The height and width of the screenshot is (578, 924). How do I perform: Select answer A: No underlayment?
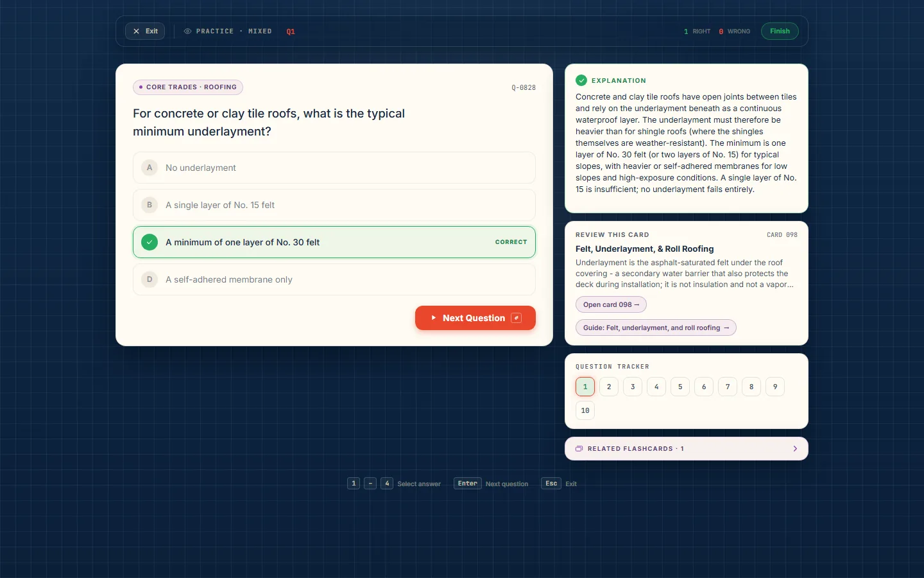tap(334, 168)
